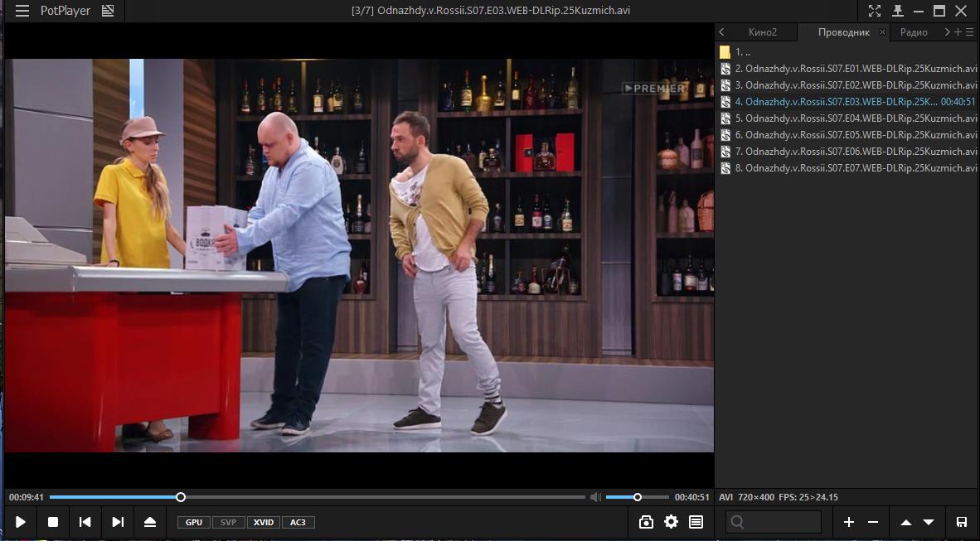980x541 pixels.
Task: Click the volume slider handle
Action: 638,497
